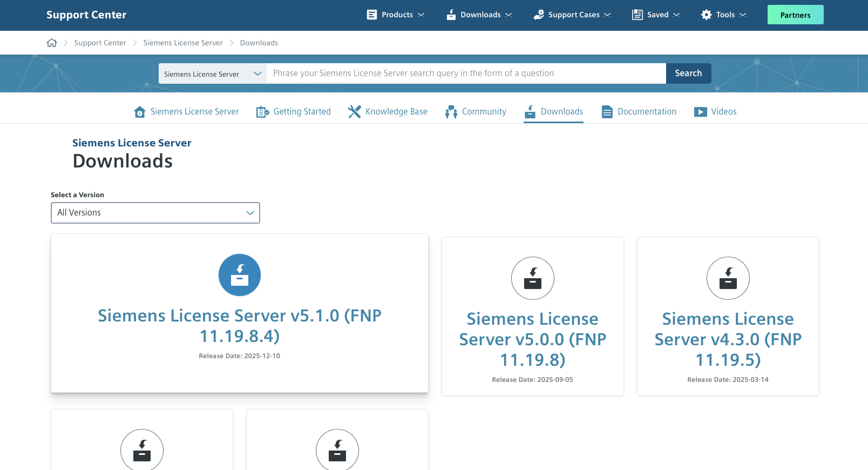This screenshot has width=868, height=470.
Task: Click the Documentation page icon
Action: click(607, 112)
